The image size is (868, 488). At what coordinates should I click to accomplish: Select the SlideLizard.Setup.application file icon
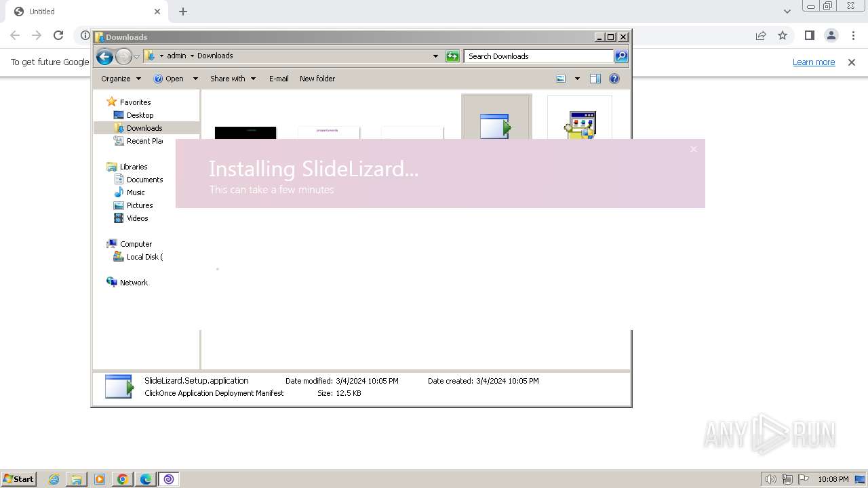coord(496,125)
